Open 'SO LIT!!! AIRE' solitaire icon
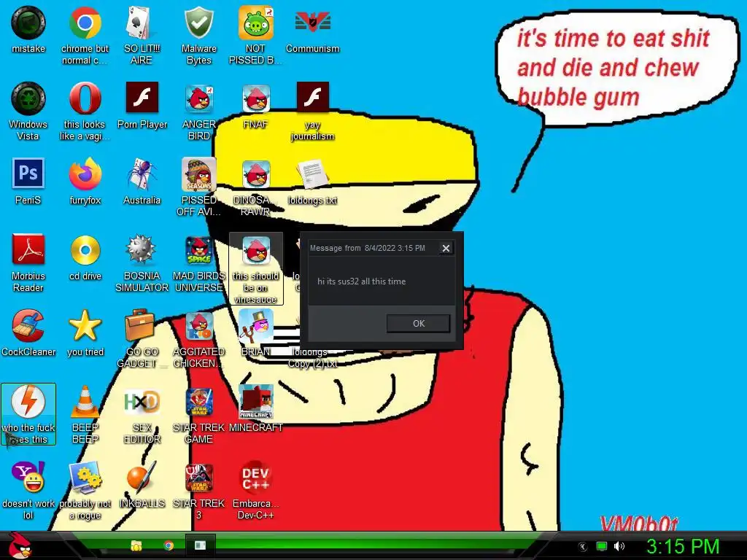747x560 pixels. click(142, 36)
